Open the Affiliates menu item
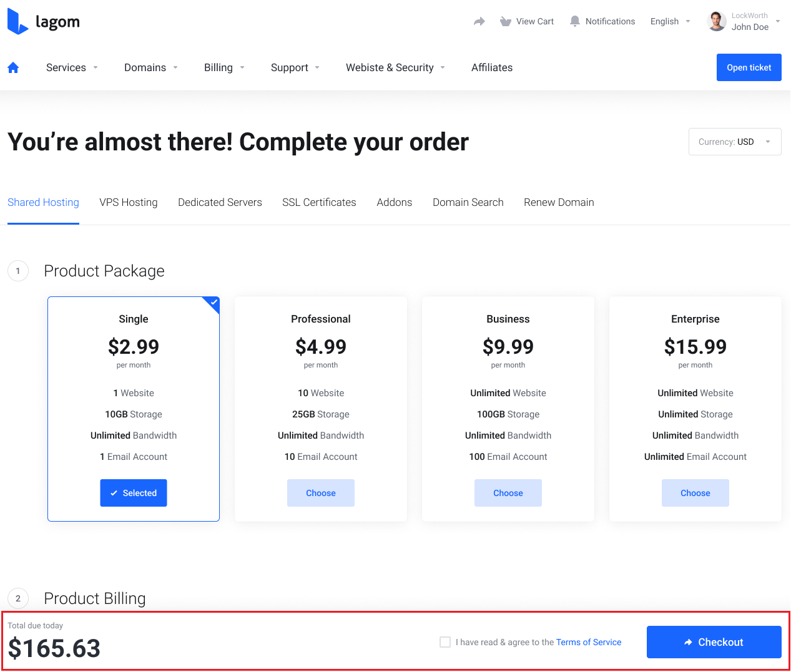This screenshot has height=672, width=791. point(492,67)
